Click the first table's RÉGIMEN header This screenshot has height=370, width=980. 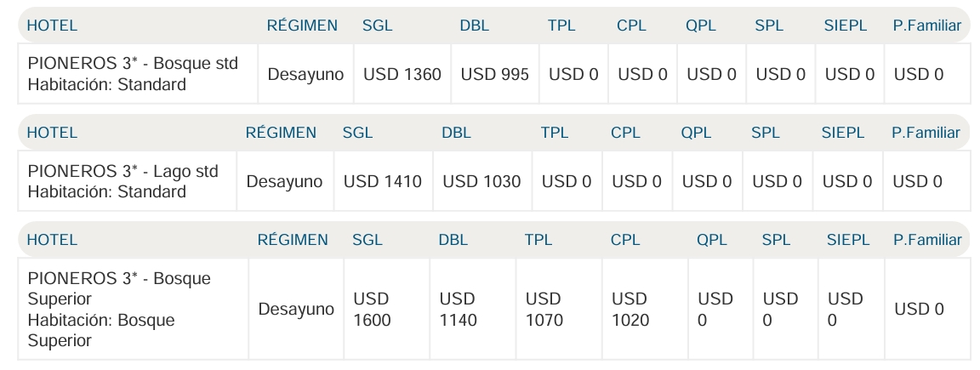click(302, 26)
